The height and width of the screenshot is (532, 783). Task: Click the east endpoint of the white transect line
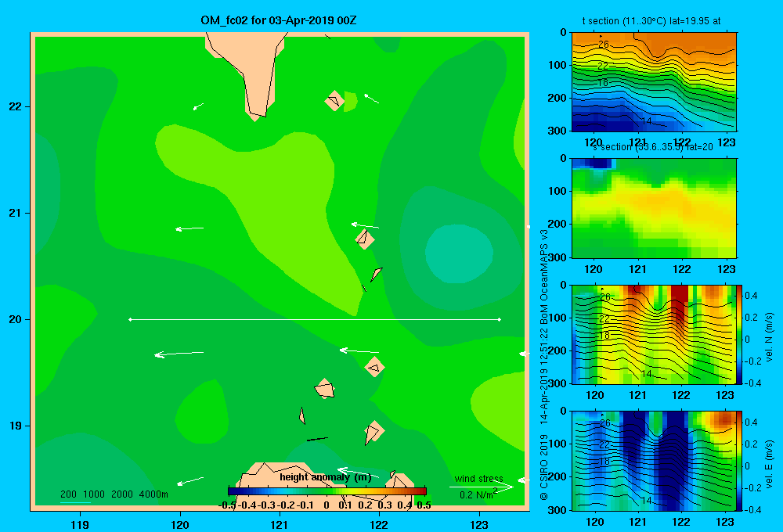500,319
